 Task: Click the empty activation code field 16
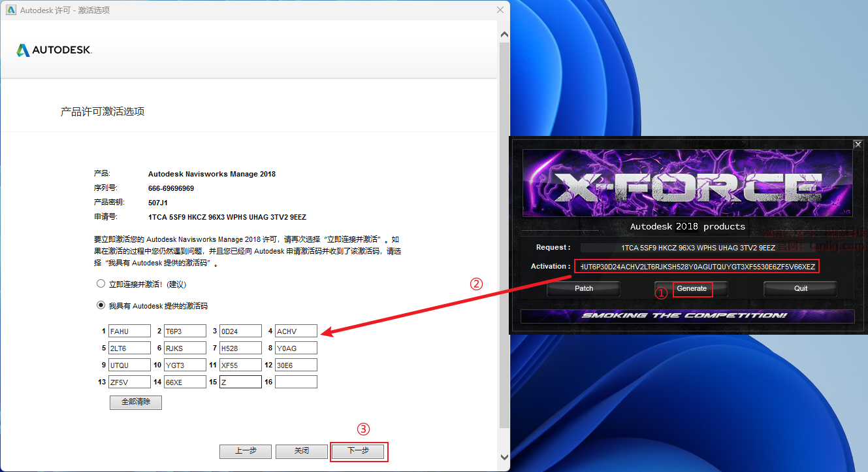[x=296, y=382]
